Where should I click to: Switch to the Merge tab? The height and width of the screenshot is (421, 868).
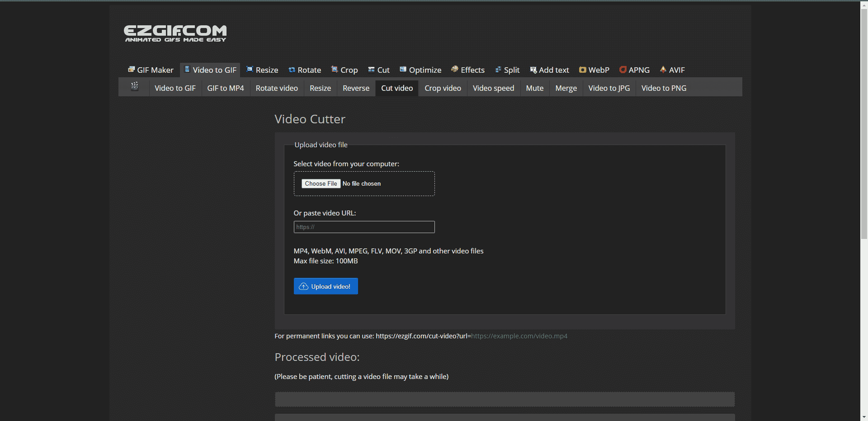pos(566,88)
